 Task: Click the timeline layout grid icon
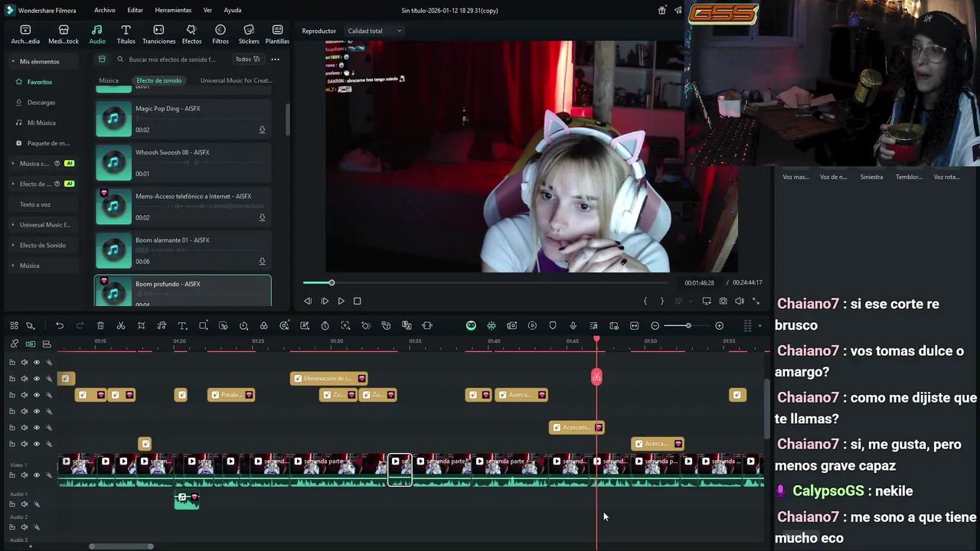(x=14, y=326)
